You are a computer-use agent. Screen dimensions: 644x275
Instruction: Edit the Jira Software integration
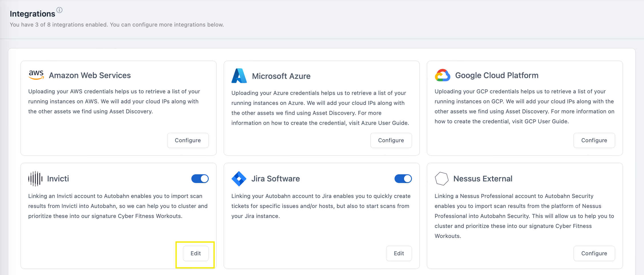399,253
